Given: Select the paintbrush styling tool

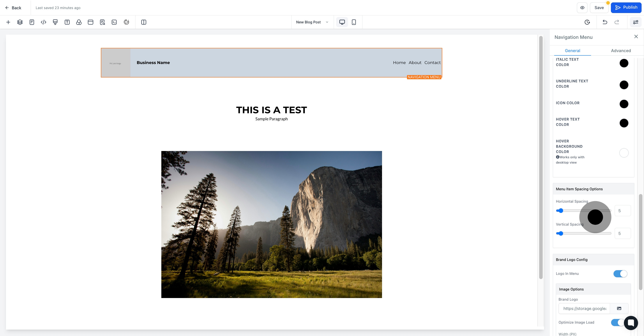Looking at the screenshot, I should pos(55,22).
